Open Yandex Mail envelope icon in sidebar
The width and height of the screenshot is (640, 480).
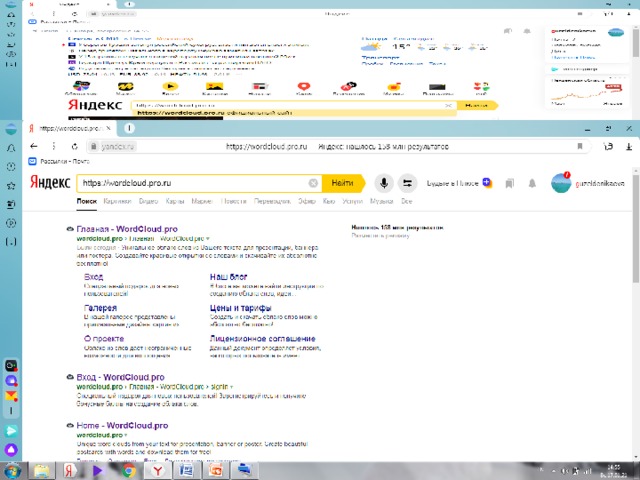[x=11, y=396]
